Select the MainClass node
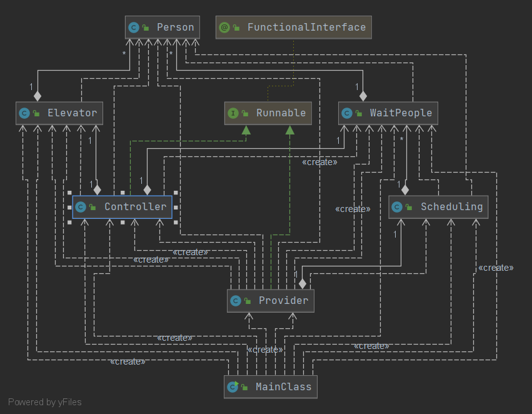The image size is (532, 414). 271,386
